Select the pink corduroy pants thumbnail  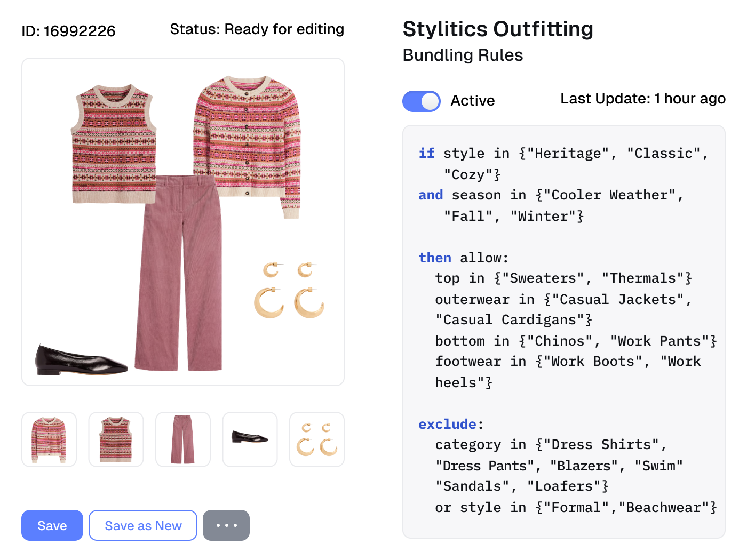tap(183, 439)
